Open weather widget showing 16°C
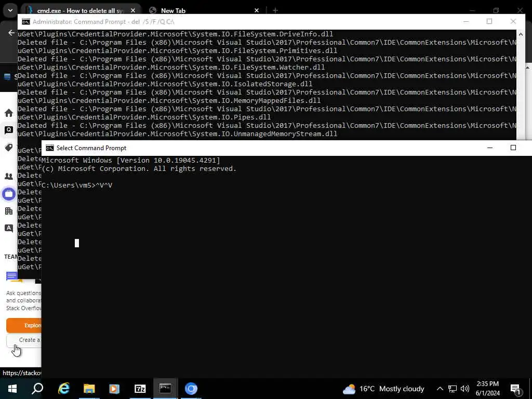This screenshot has height=399, width=532. pyautogui.click(x=383, y=389)
